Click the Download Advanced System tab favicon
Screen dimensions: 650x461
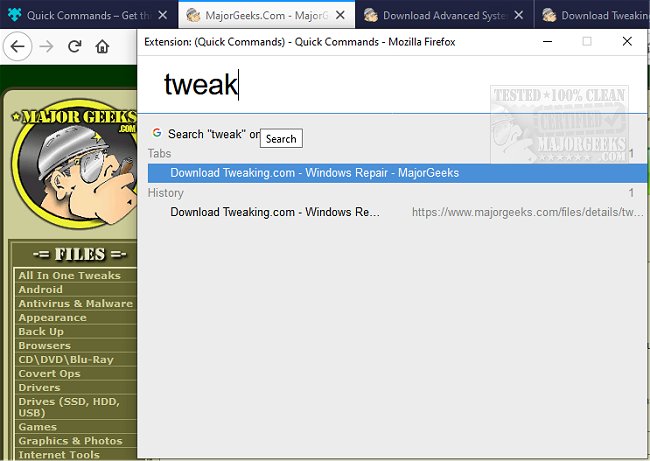pyautogui.click(x=371, y=15)
